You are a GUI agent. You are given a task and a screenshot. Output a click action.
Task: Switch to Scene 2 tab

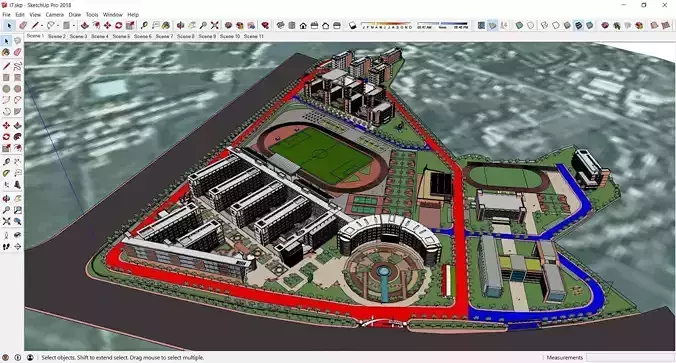pos(56,36)
